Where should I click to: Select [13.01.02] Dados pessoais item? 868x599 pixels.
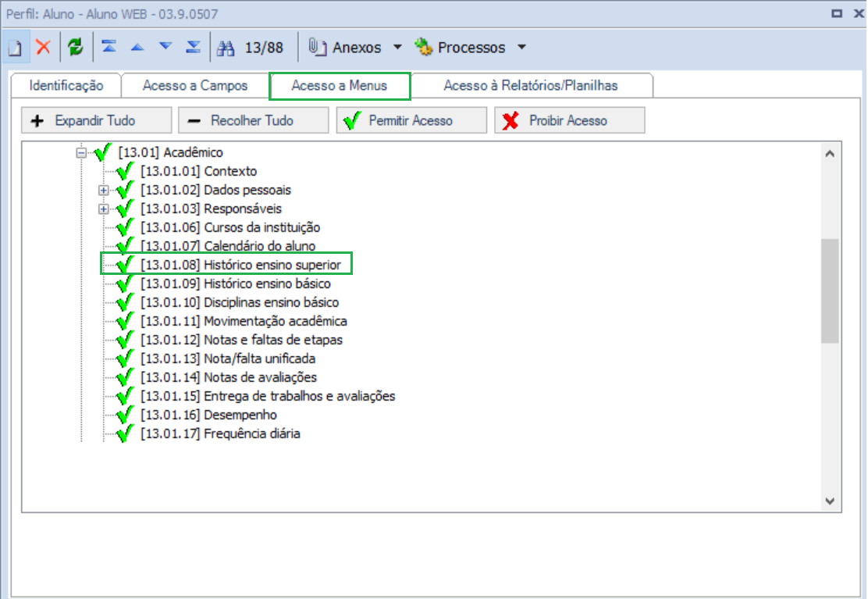click(x=215, y=190)
